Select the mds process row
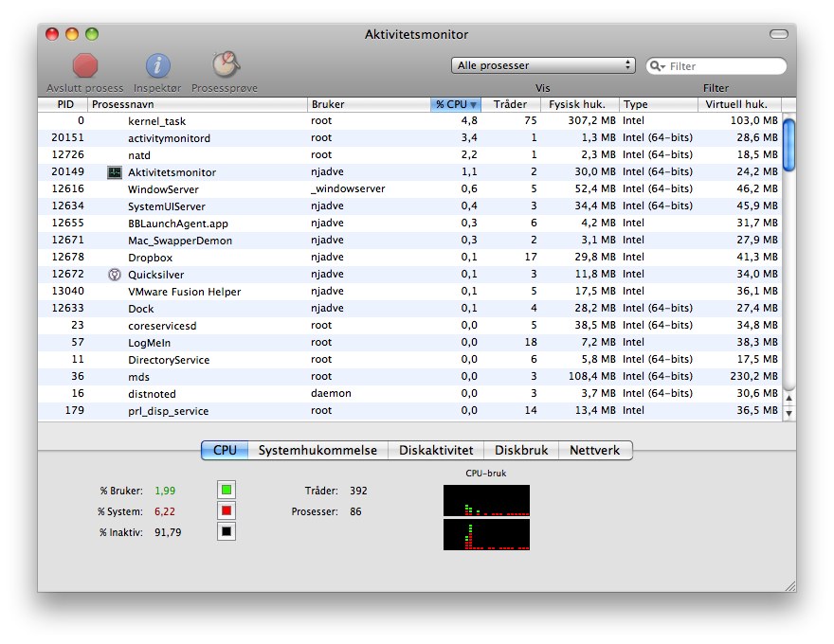This screenshot has height=644, width=834. coord(410,376)
